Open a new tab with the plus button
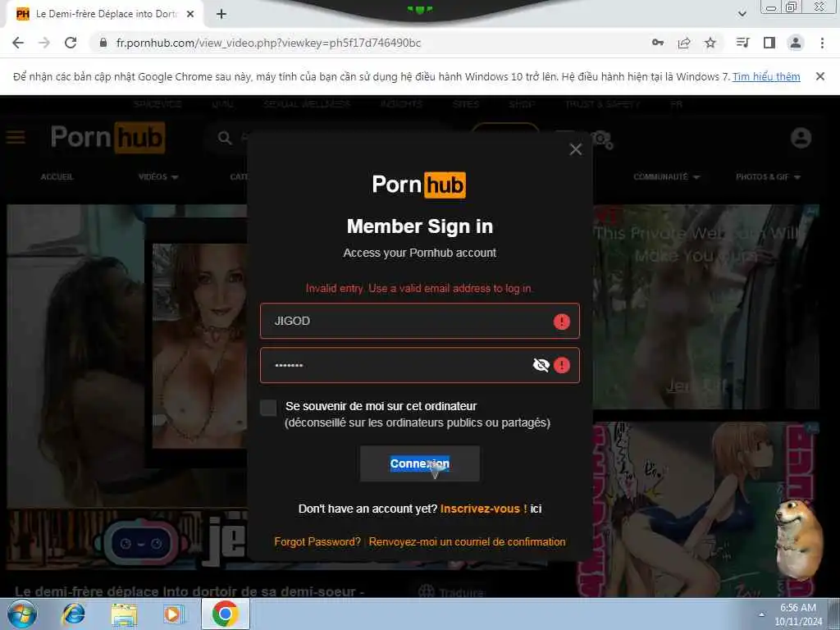 point(221,14)
